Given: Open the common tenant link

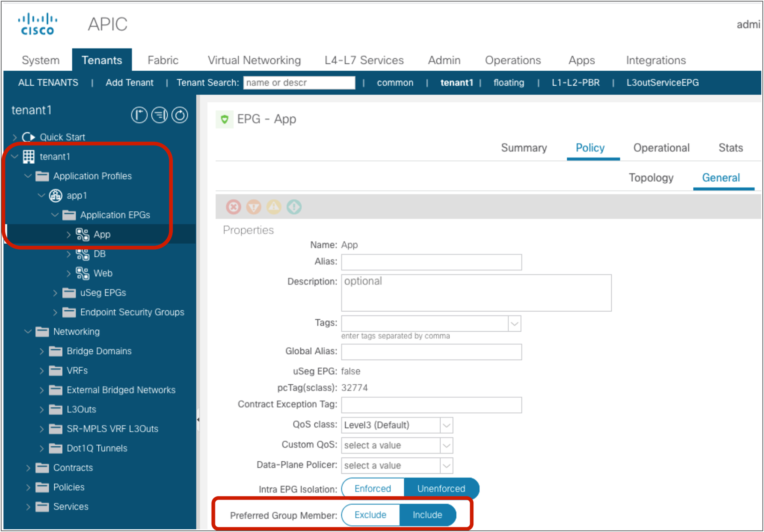Looking at the screenshot, I should tap(395, 83).
